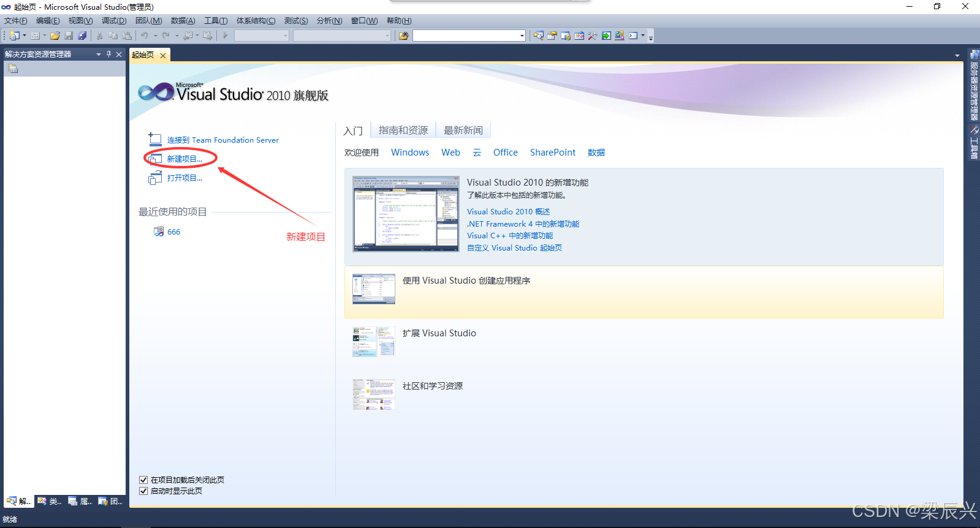Open the 服务器资源管理器 side tab

pyautogui.click(x=974, y=86)
